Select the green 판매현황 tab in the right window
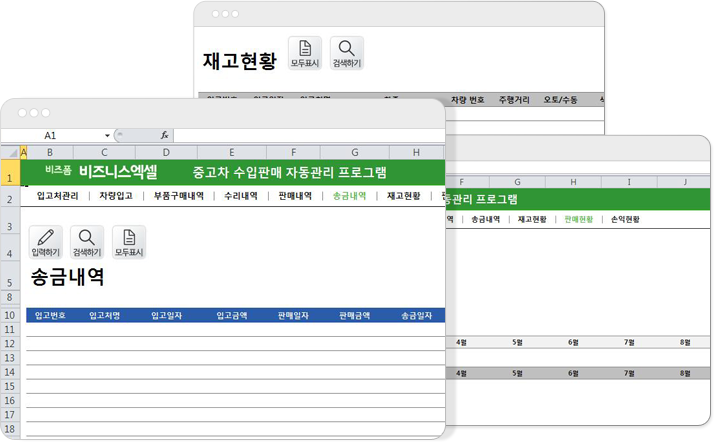This screenshot has height=442, width=714. point(578,219)
